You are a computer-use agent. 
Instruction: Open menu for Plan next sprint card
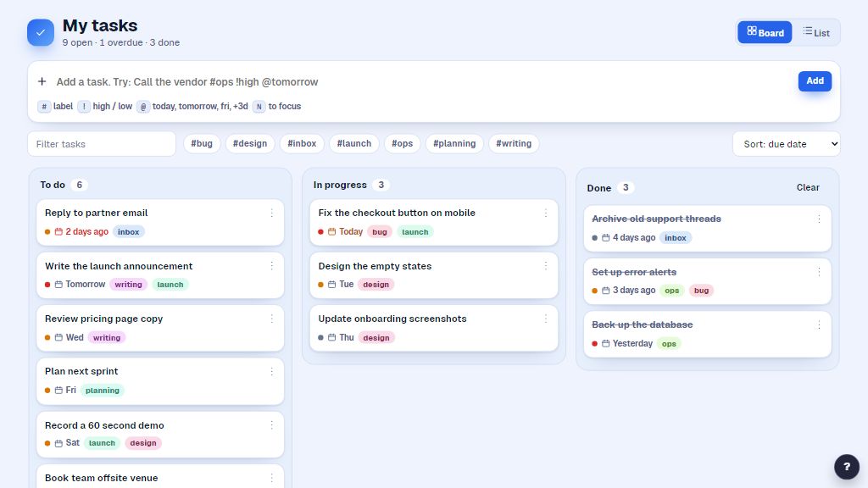[272, 372]
